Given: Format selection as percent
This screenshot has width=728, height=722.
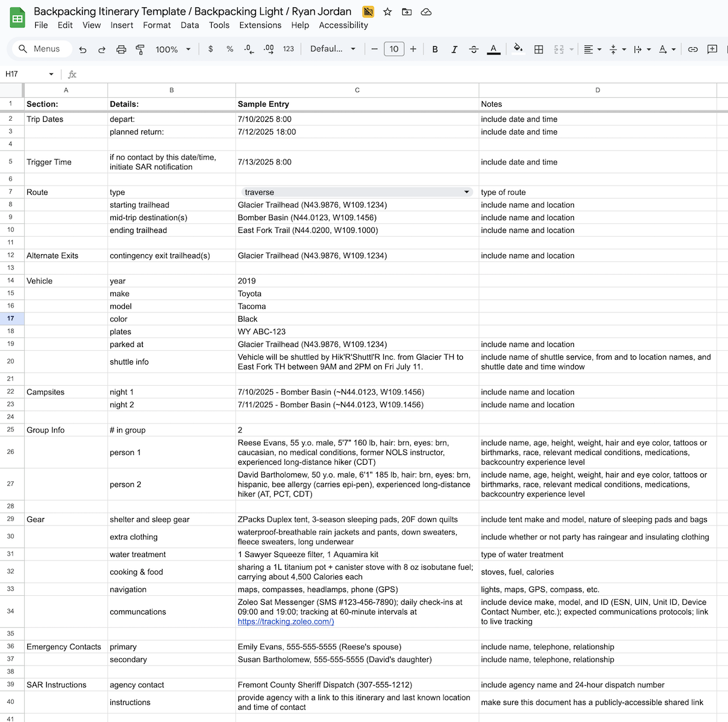Looking at the screenshot, I should (x=230, y=49).
